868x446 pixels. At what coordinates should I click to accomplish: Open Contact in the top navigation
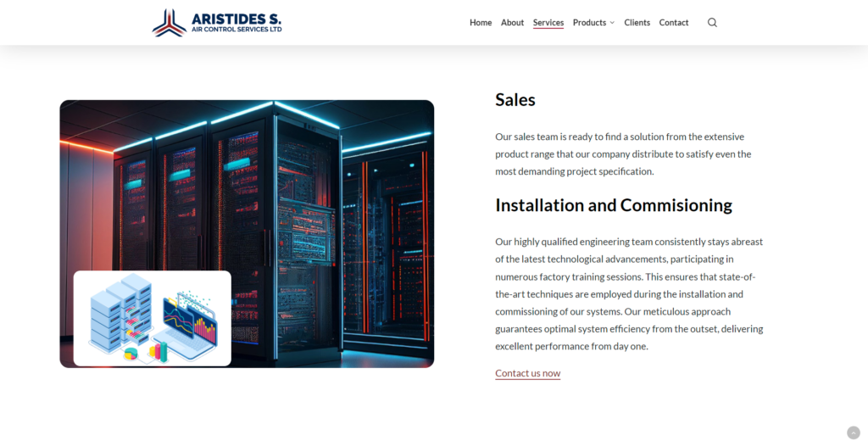674,23
